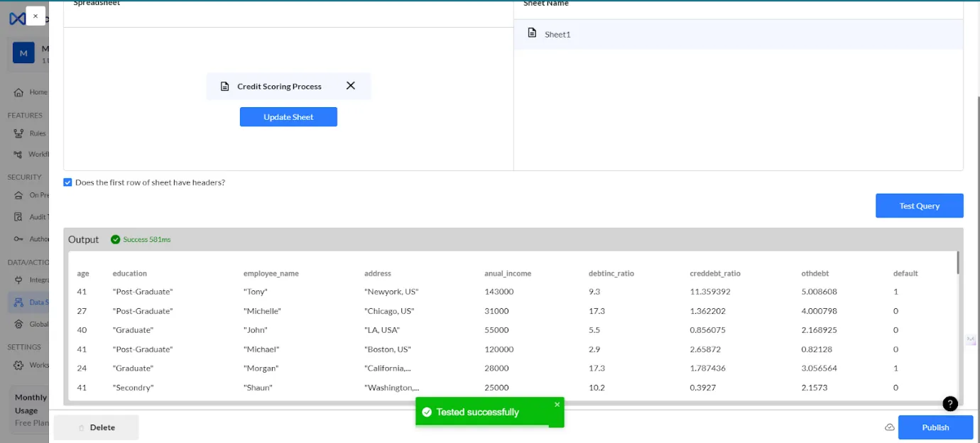The height and width of the screenshot is (443, 980).
Task: Click the output table vertical scrollbar
Action: click(957, 262)
